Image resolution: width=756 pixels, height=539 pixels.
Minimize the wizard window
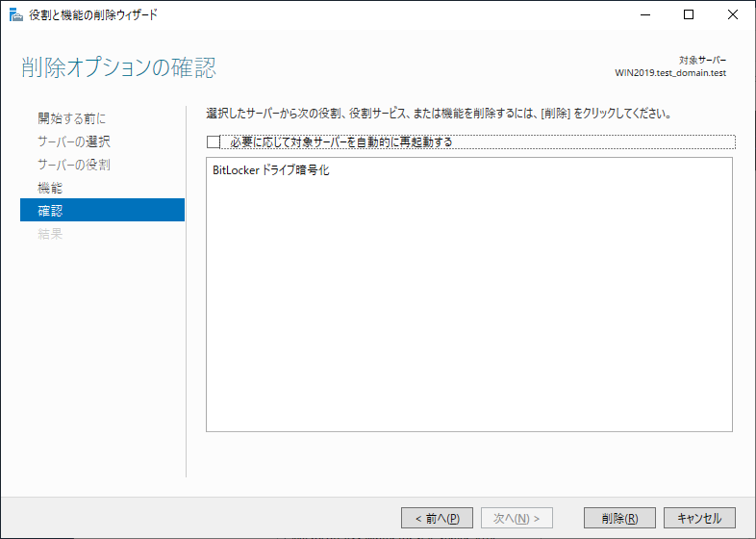click(x=645, y=15)
